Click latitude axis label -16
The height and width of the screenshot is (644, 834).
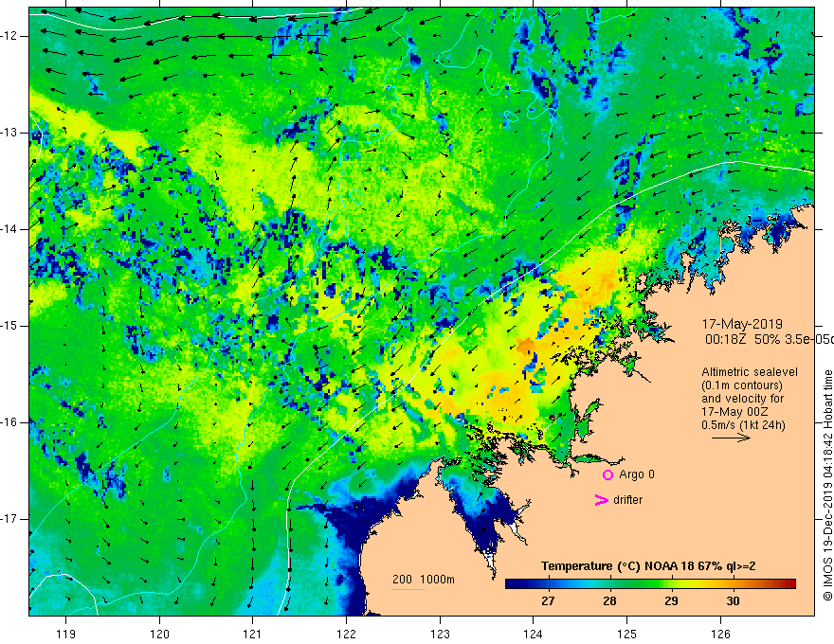(x=9, y=422)
